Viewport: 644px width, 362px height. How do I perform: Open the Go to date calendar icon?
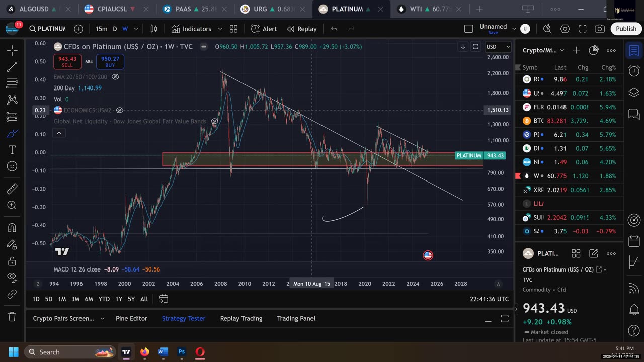[x=164, y=299]
